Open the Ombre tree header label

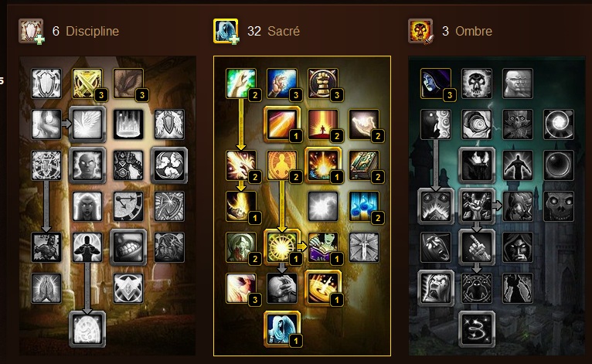(x=474, y=31)
